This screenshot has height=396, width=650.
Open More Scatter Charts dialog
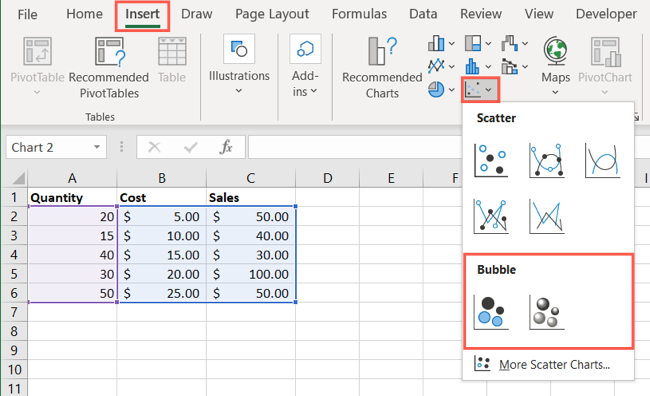click(x=548, y=364)
